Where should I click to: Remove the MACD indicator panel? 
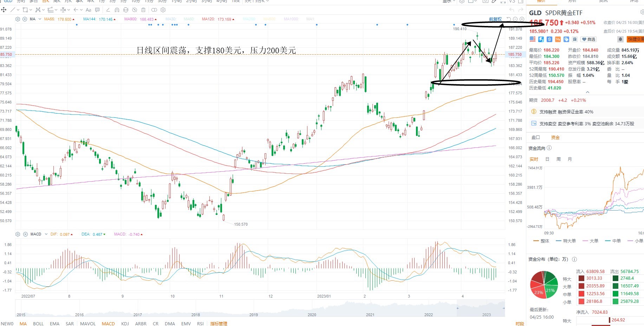click(25, 234)
